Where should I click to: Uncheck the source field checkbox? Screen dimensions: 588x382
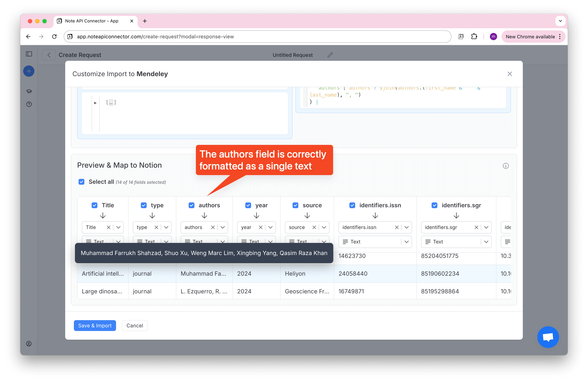click(x=295, y=205)
